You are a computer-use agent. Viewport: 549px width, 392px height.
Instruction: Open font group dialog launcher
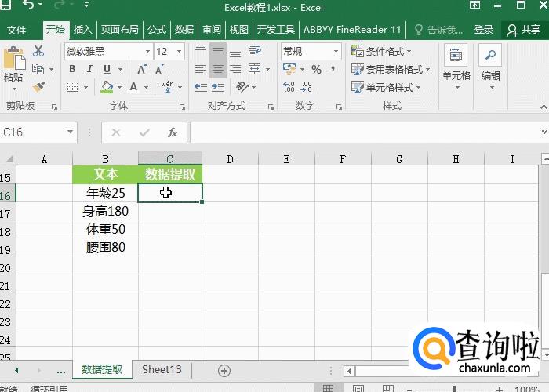click(183, 107)
